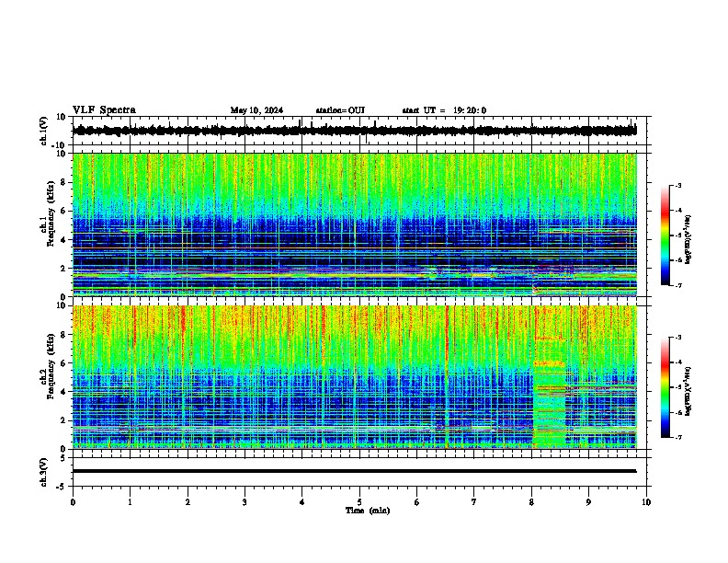The image size is (728, 563).
Task: Click time axis tick label "1"
Action: 130,502
